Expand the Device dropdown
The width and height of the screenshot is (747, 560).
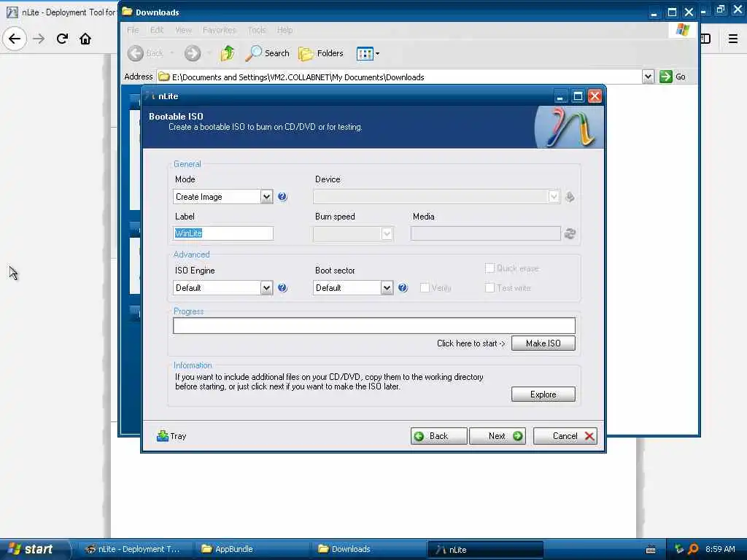pos(554,197)
